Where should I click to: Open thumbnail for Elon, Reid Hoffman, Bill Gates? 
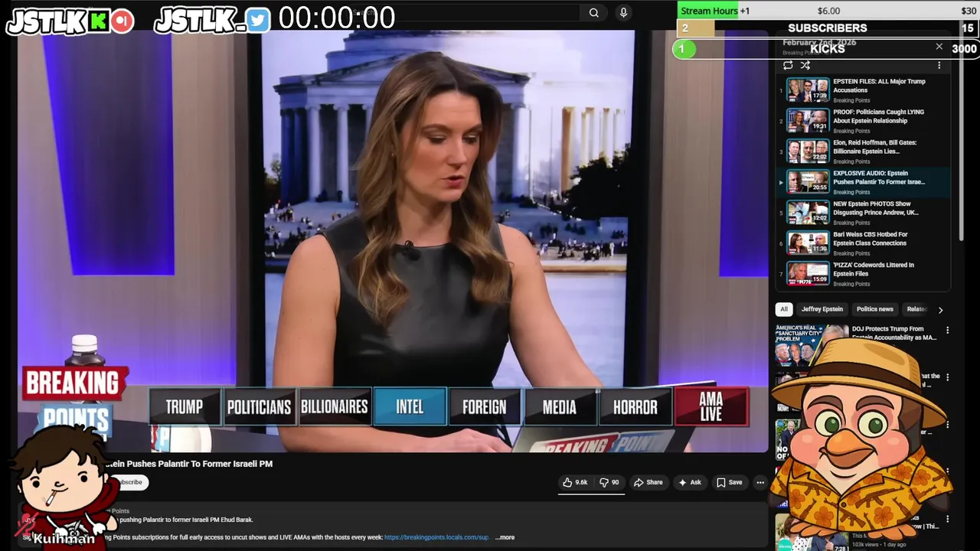(x=808, y=151)
